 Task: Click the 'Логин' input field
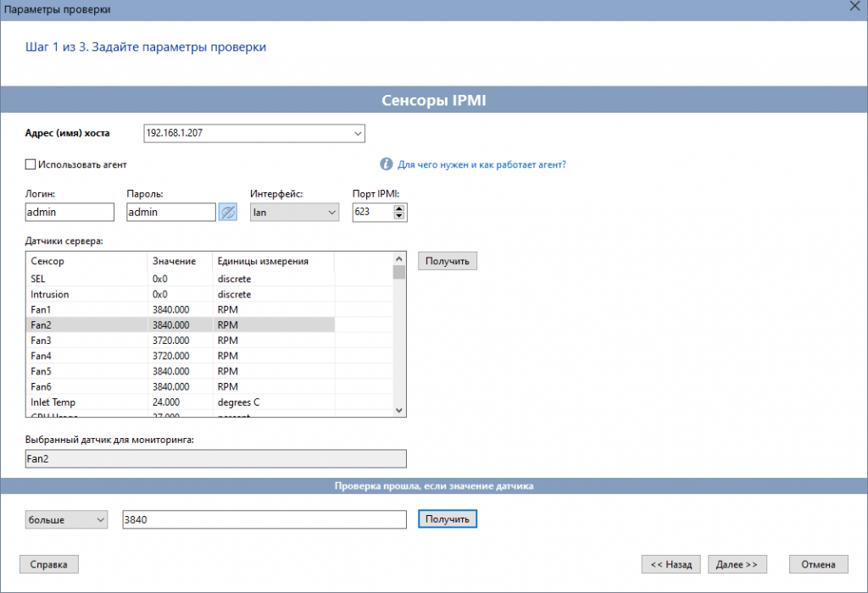pyautogui.click(x=70, y=213)
